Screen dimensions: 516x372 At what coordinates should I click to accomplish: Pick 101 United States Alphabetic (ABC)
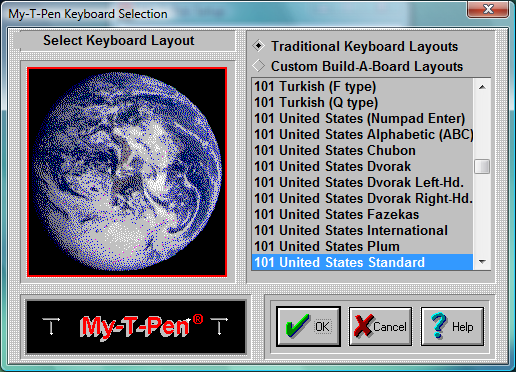[x=362, y=134]
